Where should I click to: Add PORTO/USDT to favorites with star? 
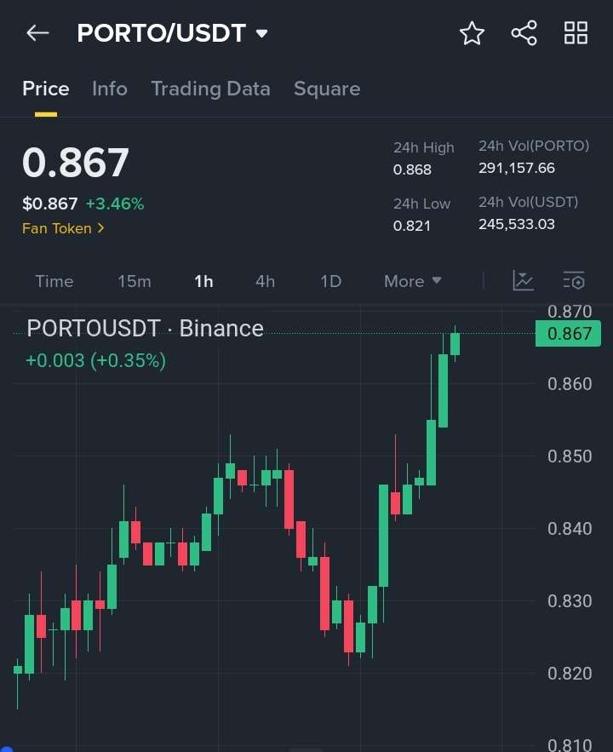click(x=472, y=33)
